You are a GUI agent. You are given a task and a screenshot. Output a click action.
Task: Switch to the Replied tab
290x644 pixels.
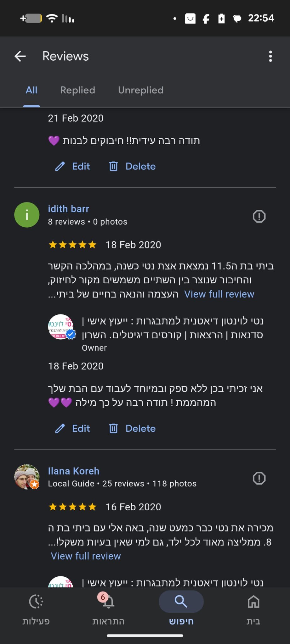tap(77, 90)
